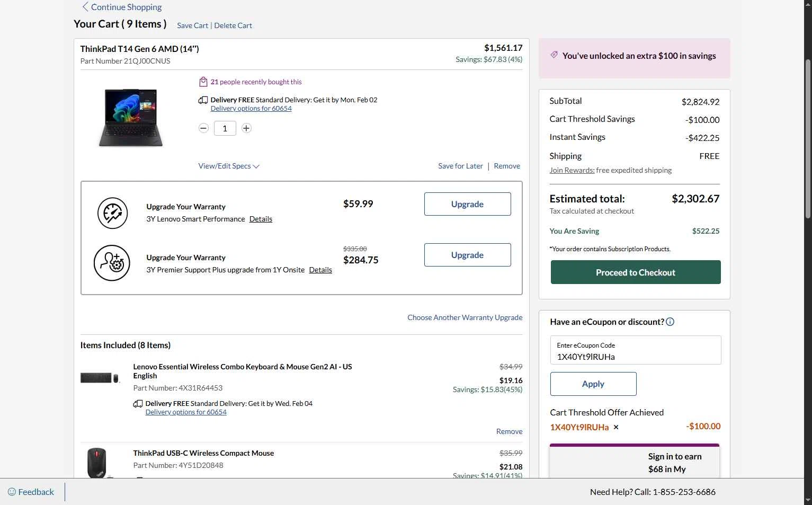Open Delivery options for 60654 under ThinkPad
812x505 pixels.
click(x=251, y=108)
